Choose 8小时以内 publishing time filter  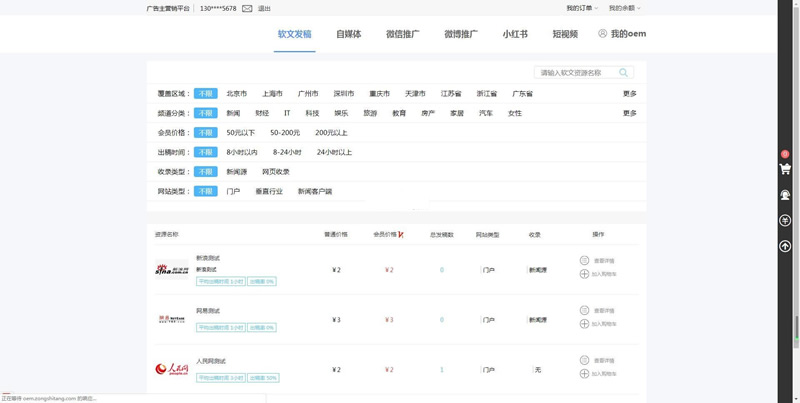[242, 152]
